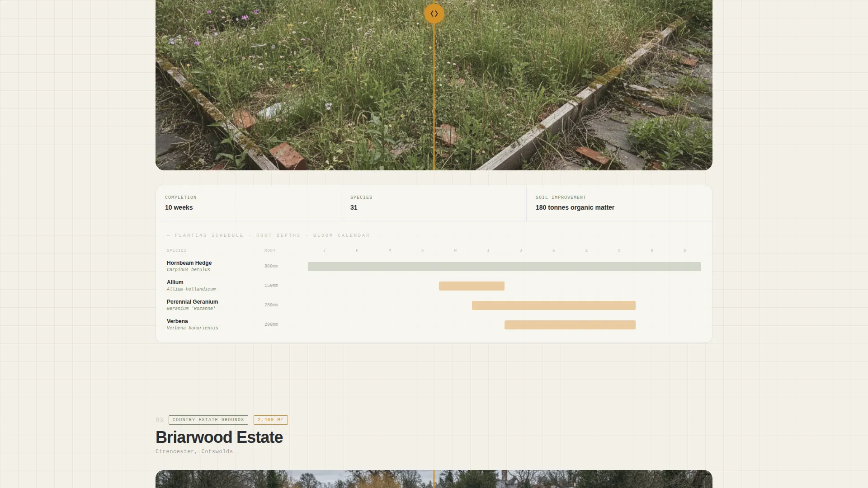The height and width of the screenshot is (488, 868).
Task: Click the Completion 10 weeks stat
Action: [248, 203]
